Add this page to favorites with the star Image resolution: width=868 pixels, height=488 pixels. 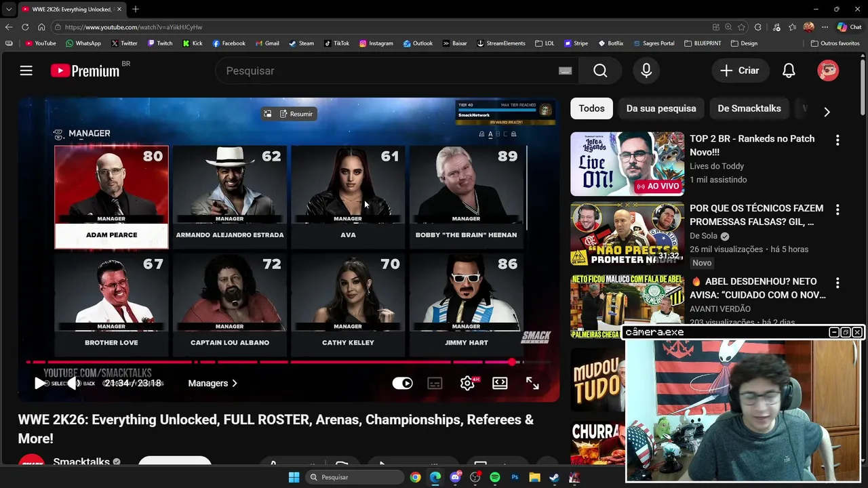[741, 27]
